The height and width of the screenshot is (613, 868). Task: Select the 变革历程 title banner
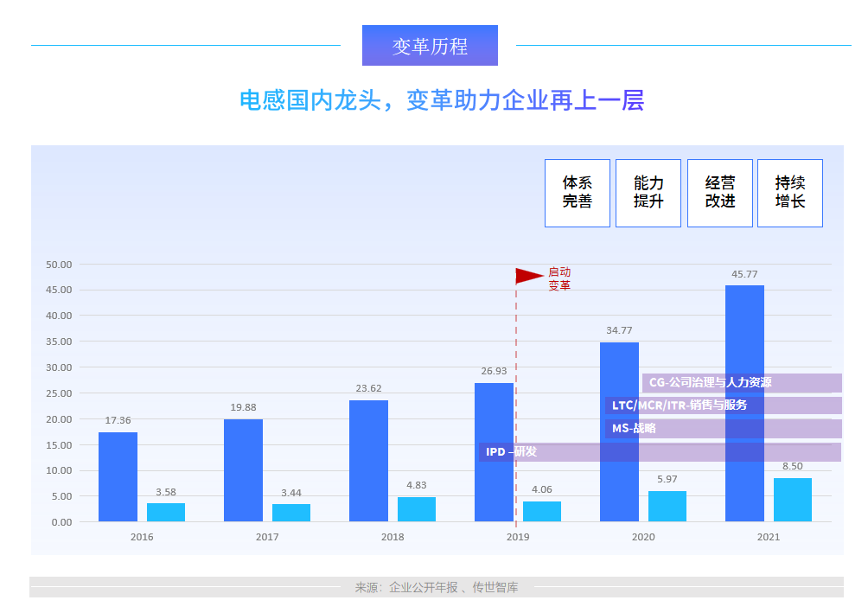pyautogui.click(x=430, y=46)
